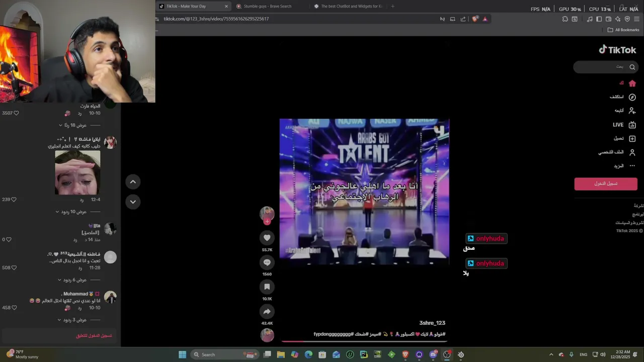Like Muhammad's comment with 458 likes
This screenshot has width=644, height=362.
tap(14, 308)
